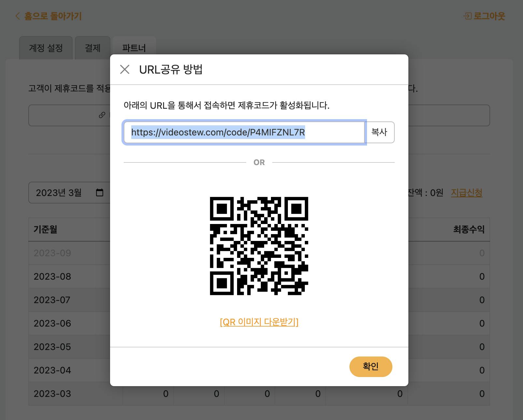The height and width of the screenshot is (420, 523).
Task: Switch to the 계정 설정 tab
Action: pos(46,48)
